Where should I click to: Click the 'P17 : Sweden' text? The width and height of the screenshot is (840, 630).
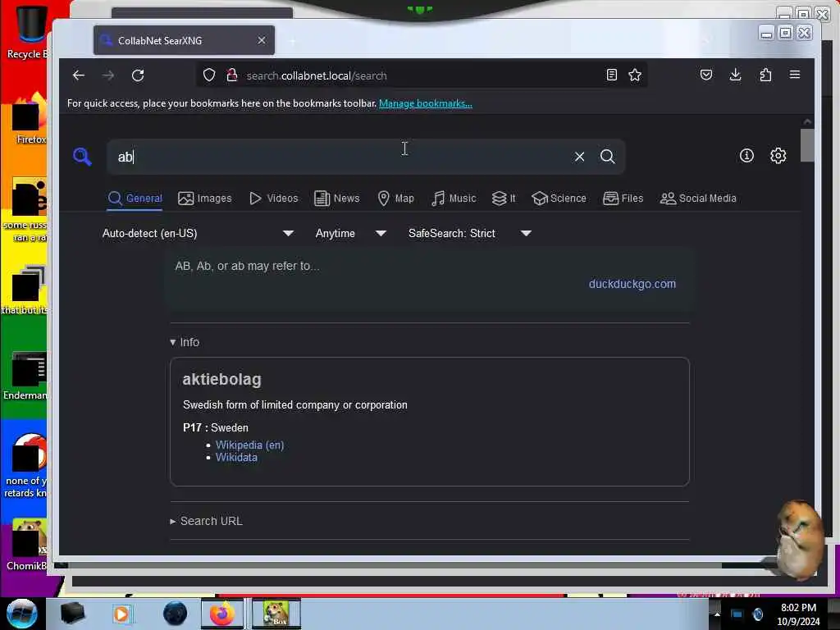216,428
